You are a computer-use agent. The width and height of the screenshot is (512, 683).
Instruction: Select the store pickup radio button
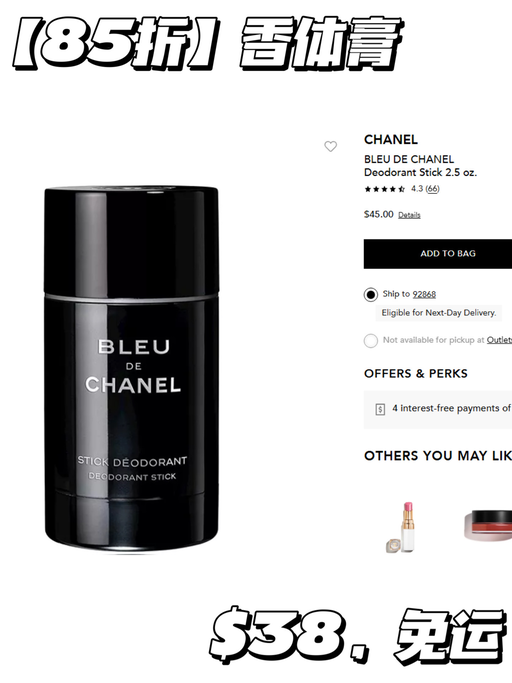[371, 341]
